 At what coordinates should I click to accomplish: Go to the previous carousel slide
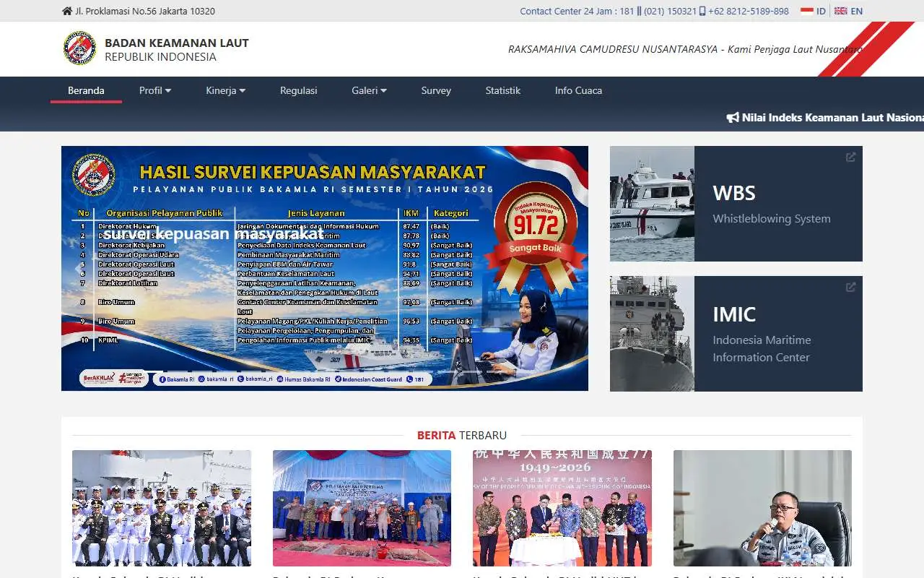(79, 269)
